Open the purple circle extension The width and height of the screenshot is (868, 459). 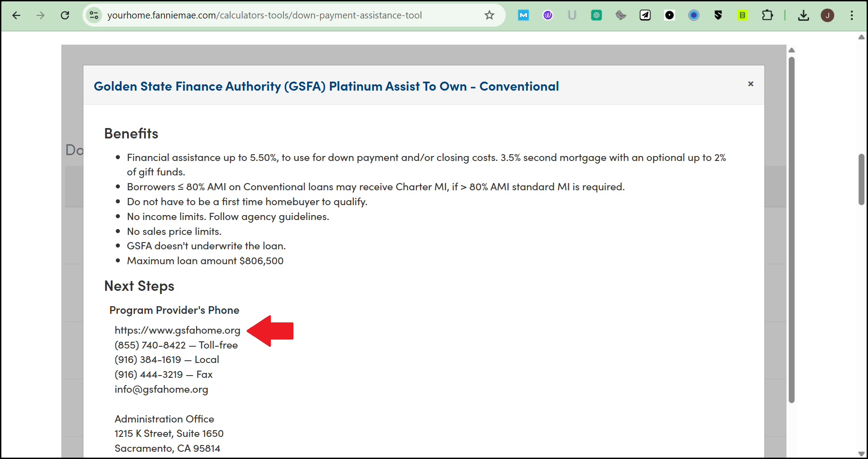(x=548, y=15)
